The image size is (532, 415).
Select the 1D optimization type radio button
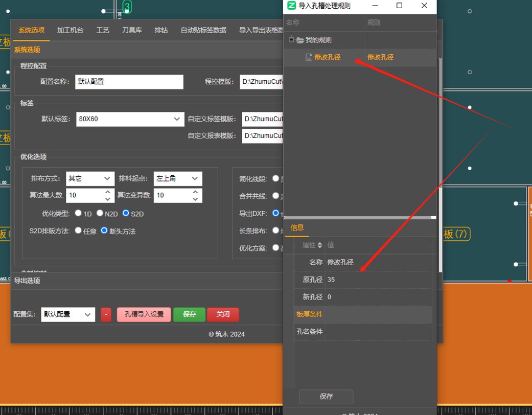pyautogui.click(x=78, y=213)
